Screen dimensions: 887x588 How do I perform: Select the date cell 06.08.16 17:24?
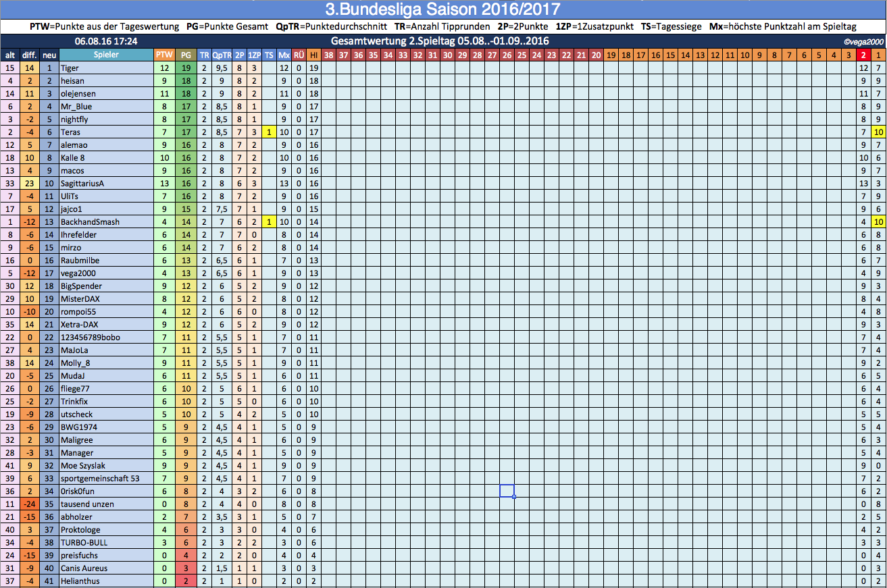coord(106,41)
